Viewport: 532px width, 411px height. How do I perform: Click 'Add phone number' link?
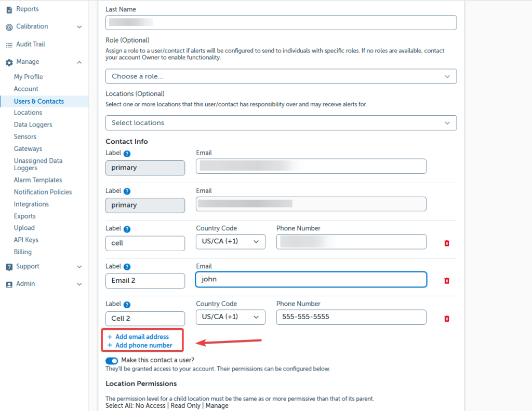tap(143, 346)
